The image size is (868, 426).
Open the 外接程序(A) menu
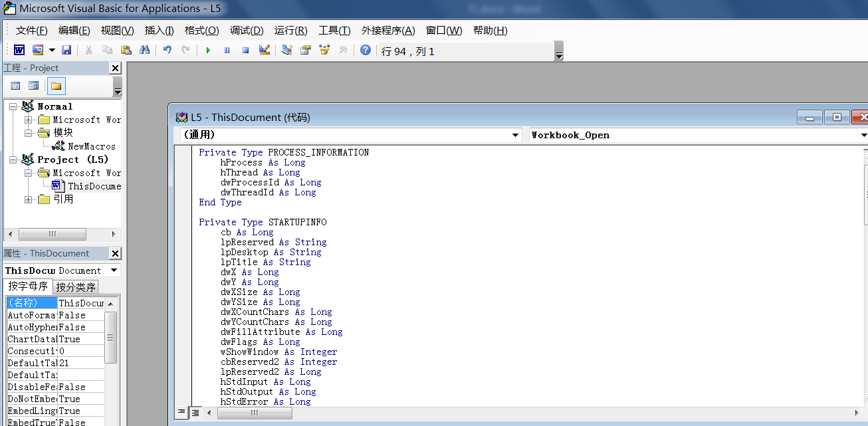[388, 31]
